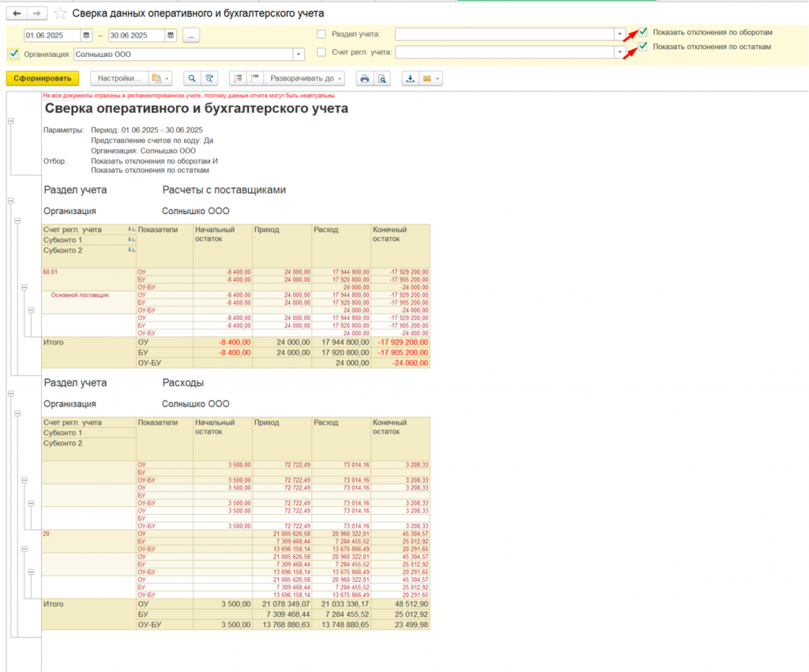Click the back navigation arrow
The height and width of the screenshot is (672, 809).
[17, 14]
